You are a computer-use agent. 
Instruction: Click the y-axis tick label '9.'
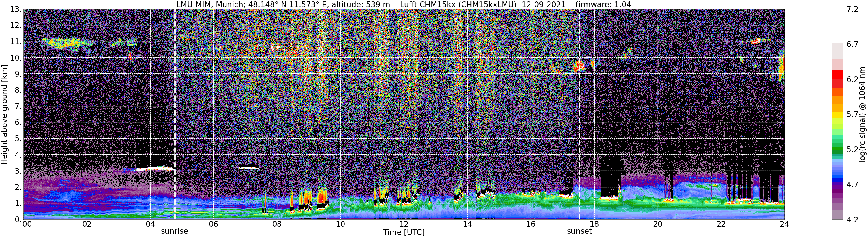pos(18,74)
